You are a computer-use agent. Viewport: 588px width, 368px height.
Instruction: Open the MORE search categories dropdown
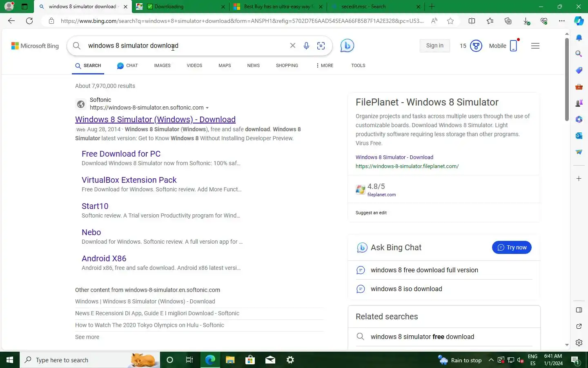[325, 65]
